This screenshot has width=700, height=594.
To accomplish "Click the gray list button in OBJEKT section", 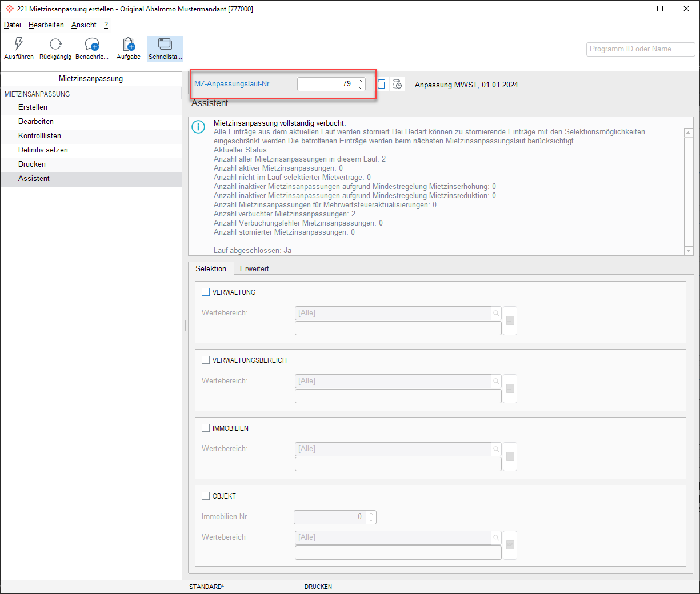I will (x=510, y=545).
